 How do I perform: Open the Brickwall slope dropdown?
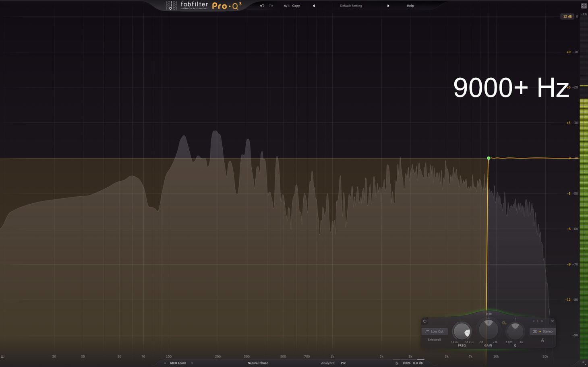point(434,340)
